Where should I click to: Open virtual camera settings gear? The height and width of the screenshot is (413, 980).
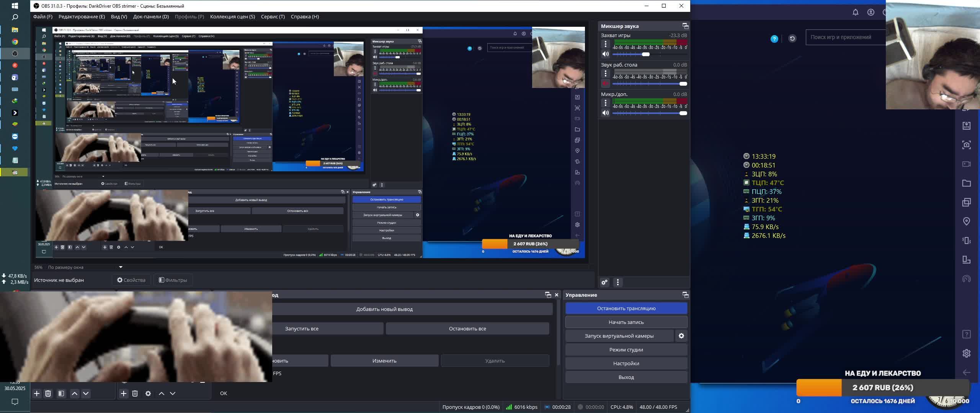[x=681, y=336]
